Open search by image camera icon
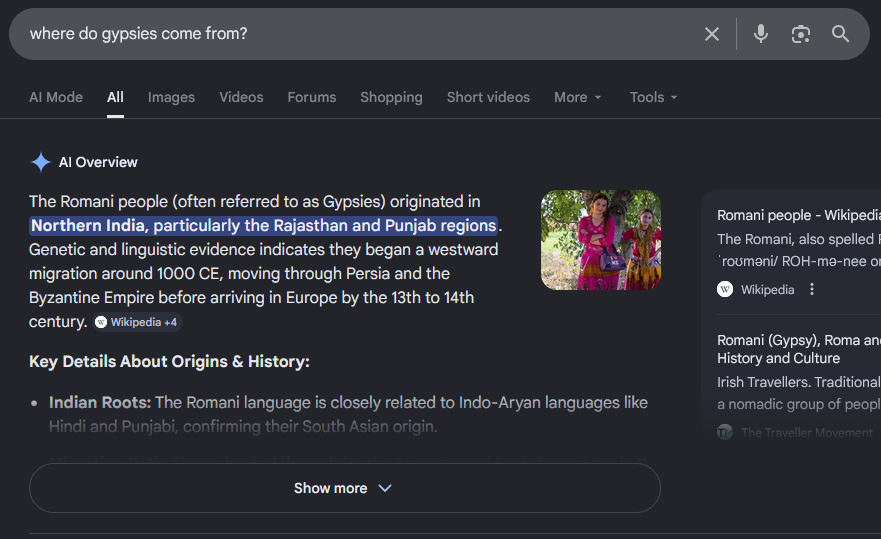881x539 pixels. point(801,34)
